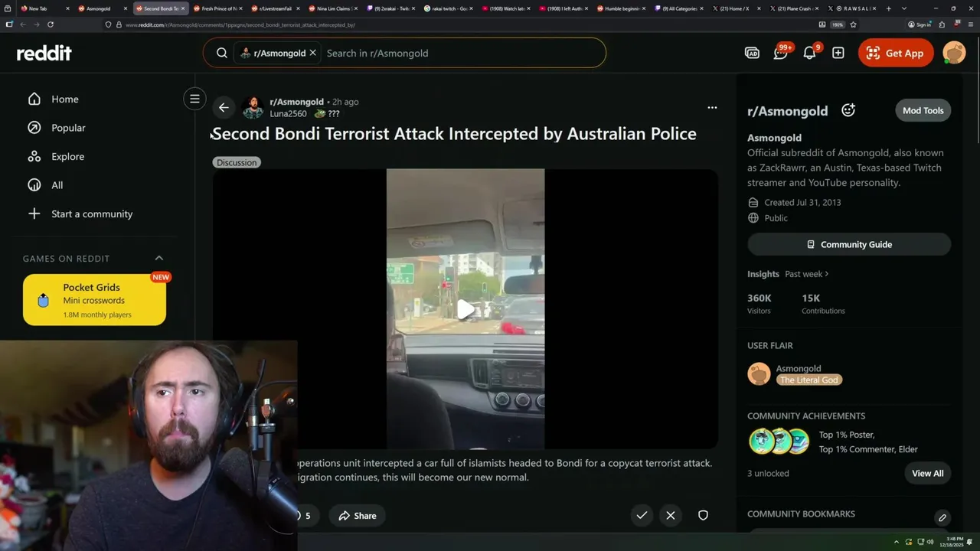The width and height of the screenshot is (980, 551).
Task: Reload the page
Action: (x=51, y=24)
